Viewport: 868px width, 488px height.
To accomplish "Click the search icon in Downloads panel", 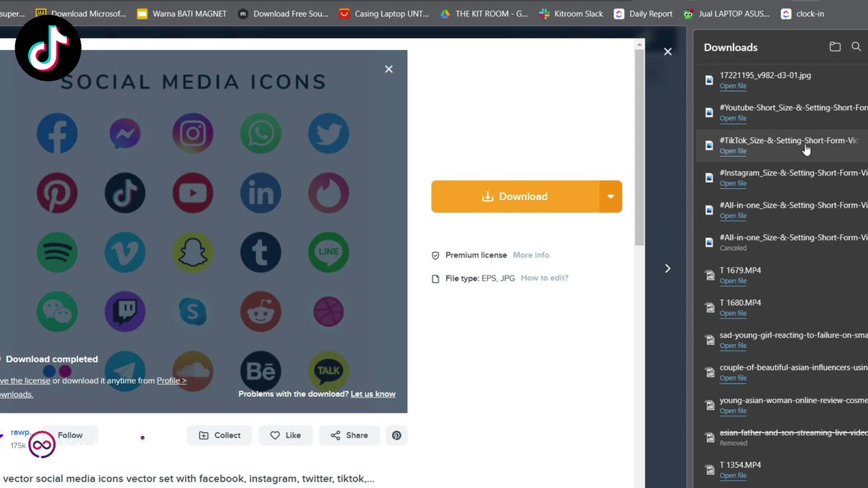I will 856,47.
